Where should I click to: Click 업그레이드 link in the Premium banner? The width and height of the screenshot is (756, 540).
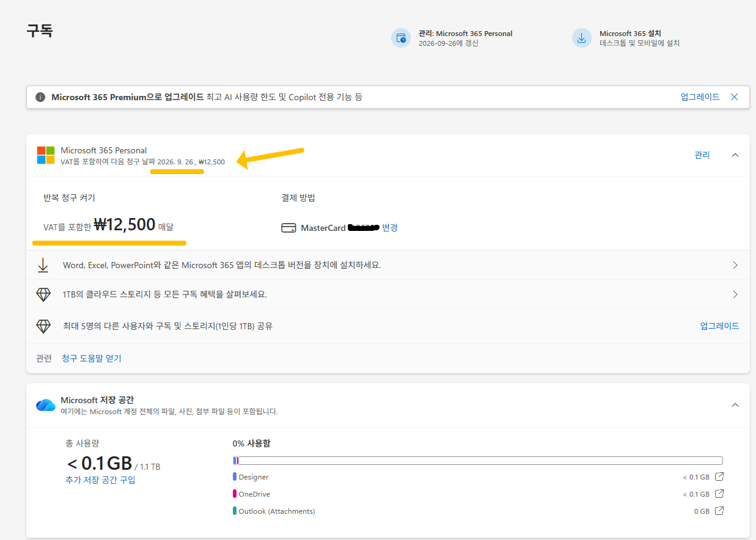[x=700, y=97]
